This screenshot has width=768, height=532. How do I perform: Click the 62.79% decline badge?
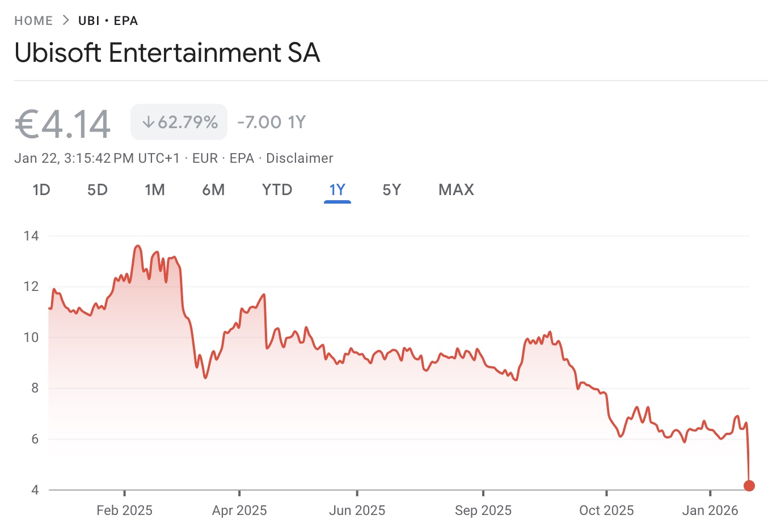tap(179, 121)
